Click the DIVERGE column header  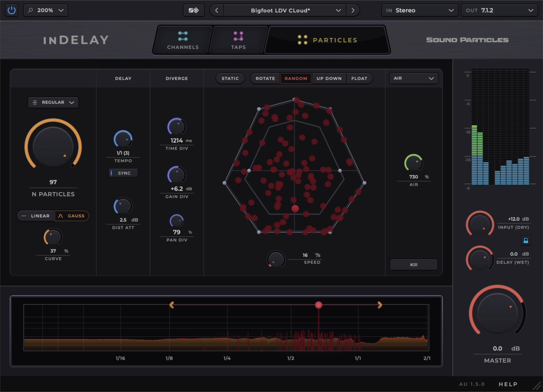point(177,79)
